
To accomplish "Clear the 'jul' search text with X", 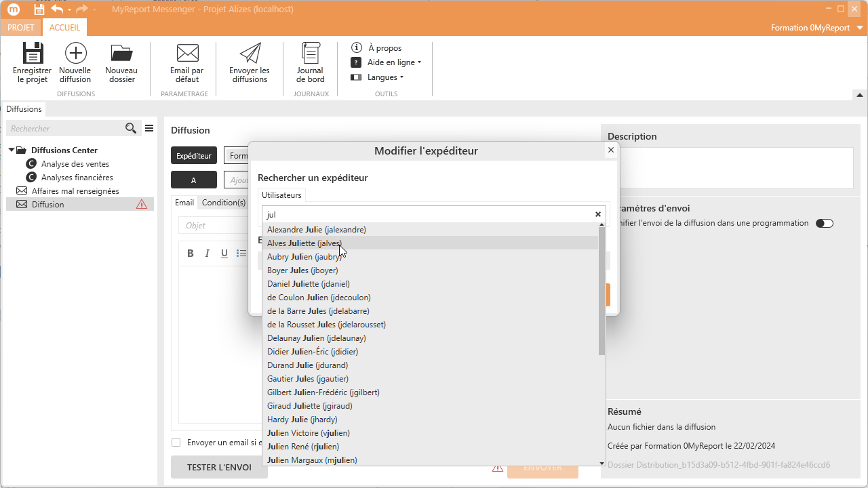I will click(x=598, y=215).
